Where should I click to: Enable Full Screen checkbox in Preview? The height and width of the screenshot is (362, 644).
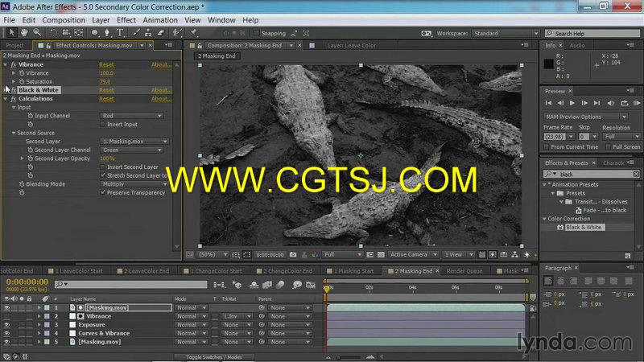click(609, 147)
